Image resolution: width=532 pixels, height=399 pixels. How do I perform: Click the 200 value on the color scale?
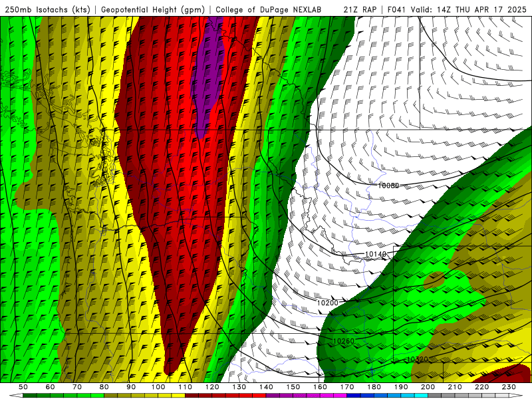428,387
